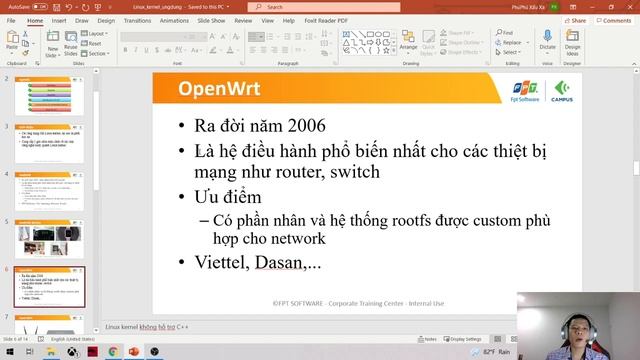Select slide 4 thumbnail
The image size is (640, 360).
click(49, 191)
